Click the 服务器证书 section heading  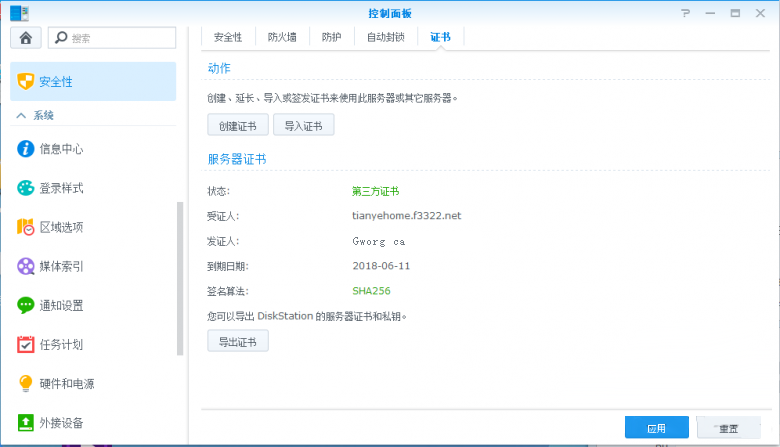coord(237,159)
